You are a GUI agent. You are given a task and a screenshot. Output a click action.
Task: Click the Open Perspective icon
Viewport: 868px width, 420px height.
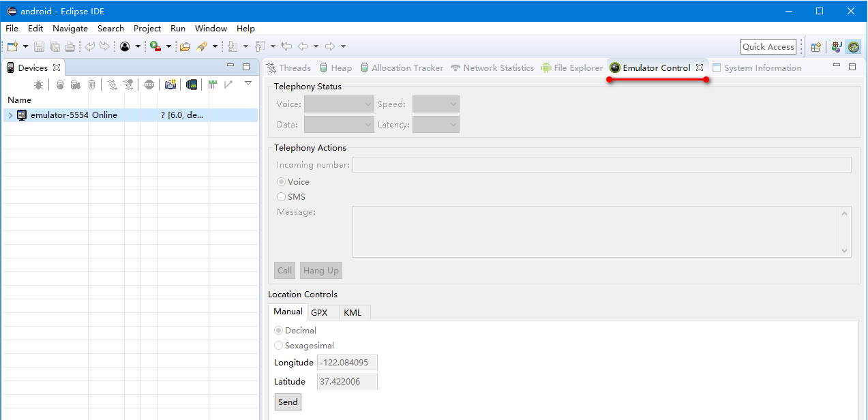pyautogui.click(x=815, y=47)
